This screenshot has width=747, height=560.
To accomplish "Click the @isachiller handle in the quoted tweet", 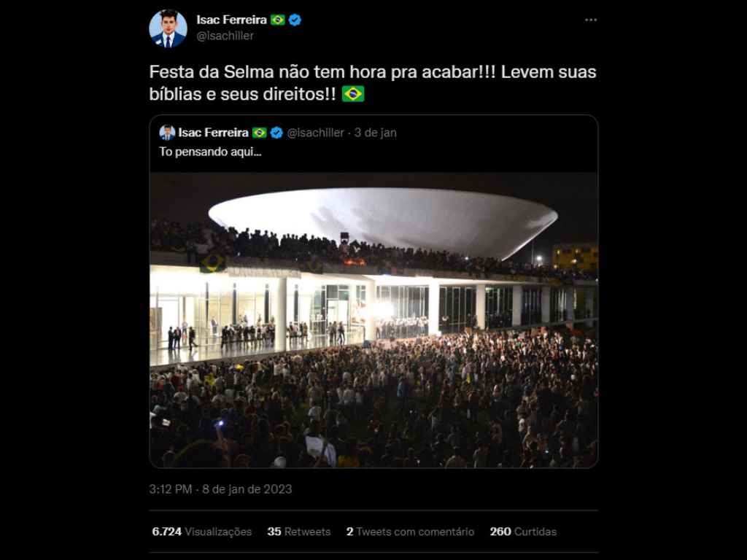I will (x=315, y=133).
